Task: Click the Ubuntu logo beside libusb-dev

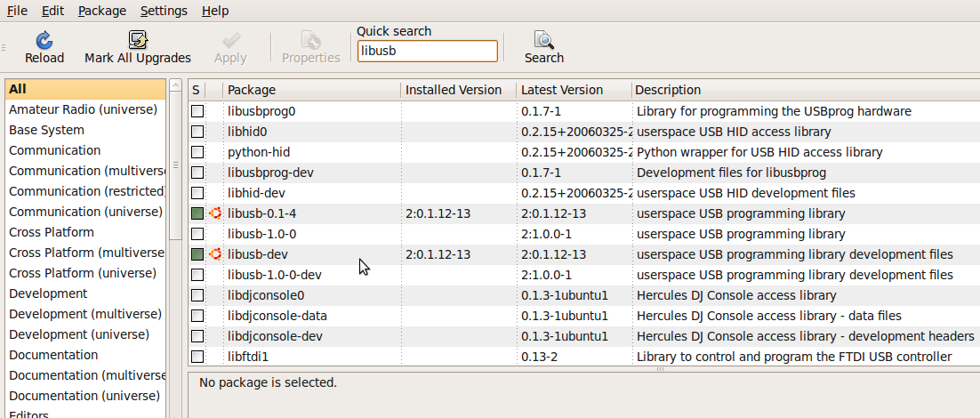Action: click(x=215, y=254)
